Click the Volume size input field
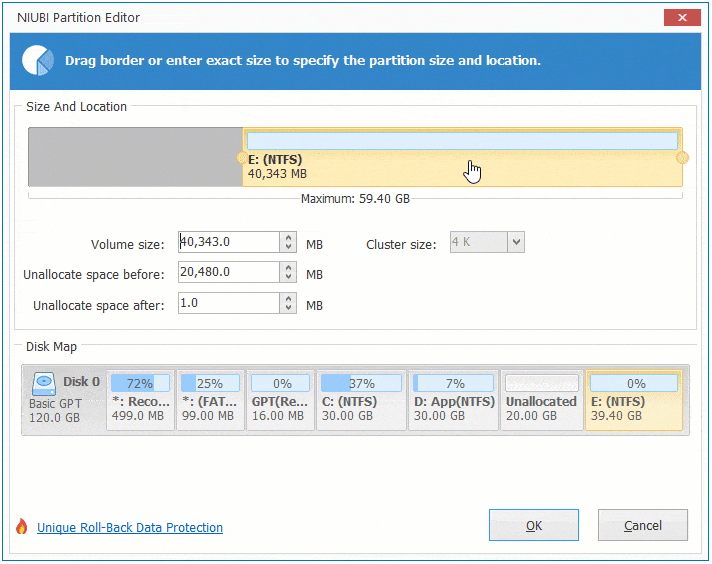The width and height of the screenshot is (712, 564). [228, 242]
